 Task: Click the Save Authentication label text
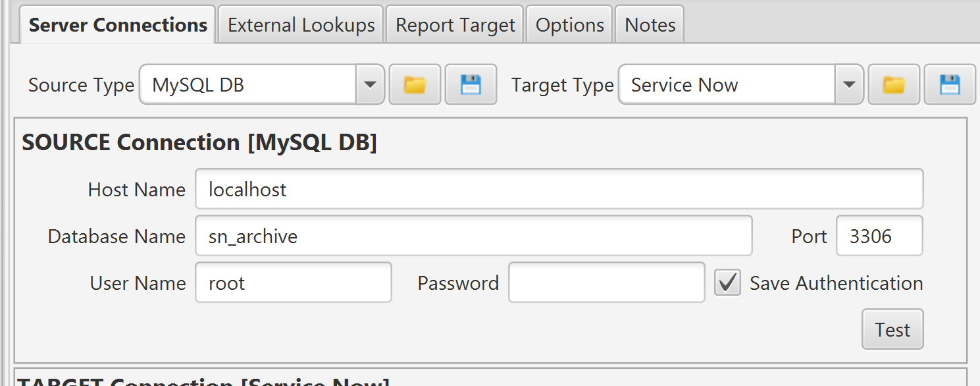(x=837, y=283)
